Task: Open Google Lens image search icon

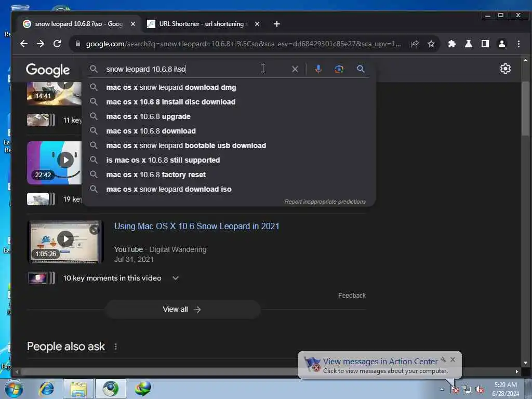Action: pyautogui.click(x=339, y=69)
